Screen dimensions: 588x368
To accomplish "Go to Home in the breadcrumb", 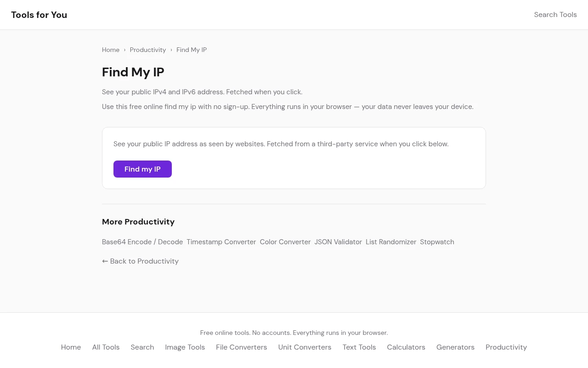I will 111,50.
